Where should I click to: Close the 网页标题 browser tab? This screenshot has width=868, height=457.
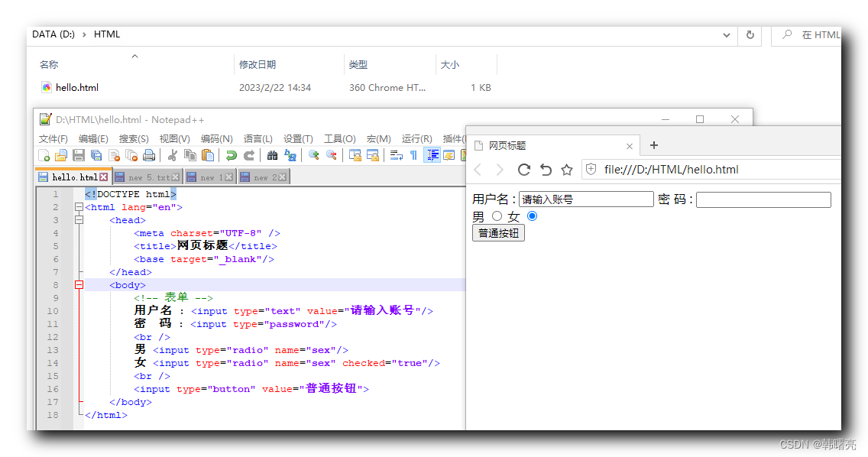630,146
